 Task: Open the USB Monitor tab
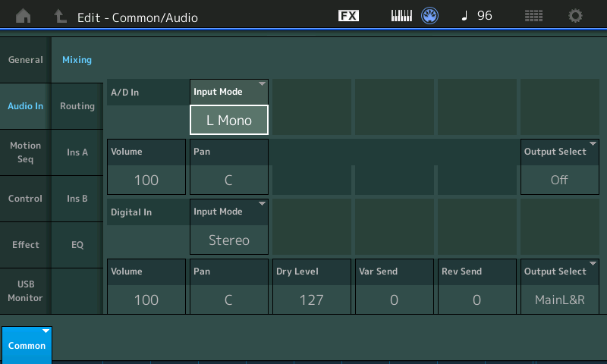click(x=26, y=291)
